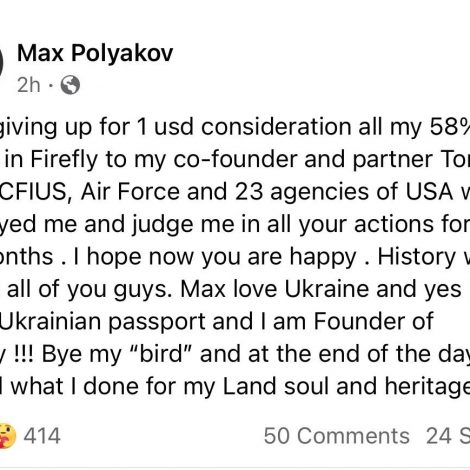Click the word Firefly in the post
Viewport: 470px width, 470px height.
pyautogui.click(x=64, y=160)
